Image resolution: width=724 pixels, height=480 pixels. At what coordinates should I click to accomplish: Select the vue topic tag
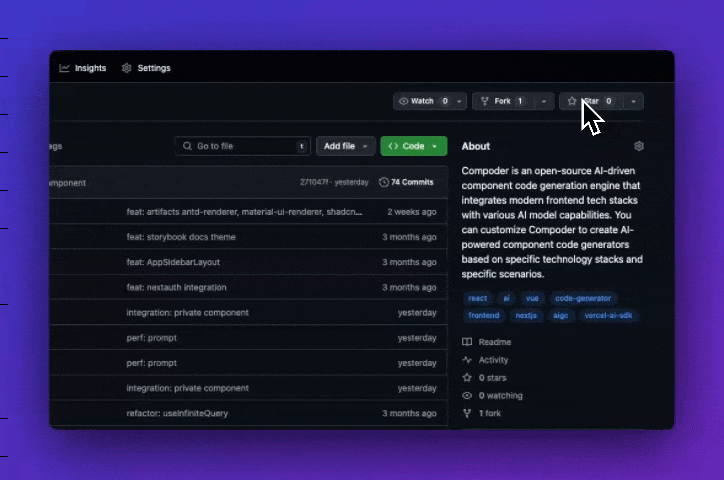coord(532,299)
